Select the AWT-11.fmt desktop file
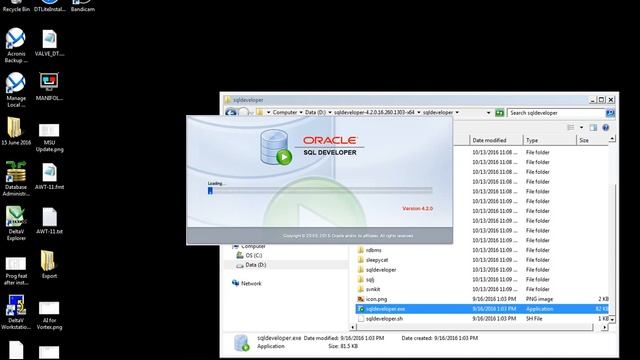The image size is (640, 360). tap(49, 176)
